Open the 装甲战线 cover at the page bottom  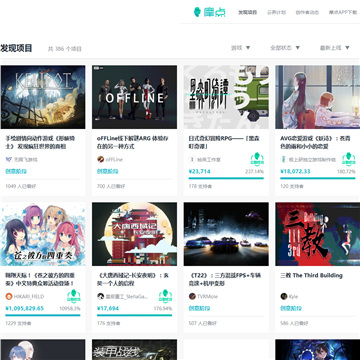135,350
